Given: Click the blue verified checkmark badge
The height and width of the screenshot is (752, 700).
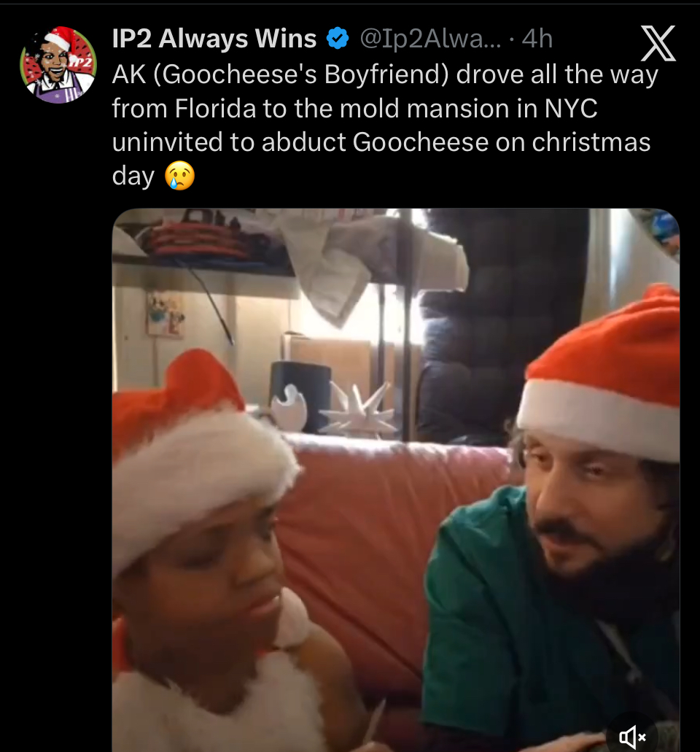Looking at the screenshot, I should (x=338, y=39).
